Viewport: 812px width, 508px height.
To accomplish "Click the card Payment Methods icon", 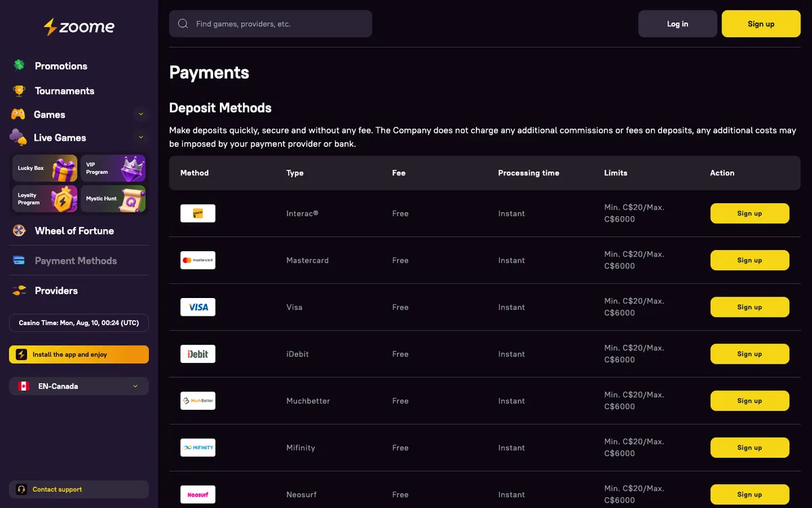I will point(19,260).
